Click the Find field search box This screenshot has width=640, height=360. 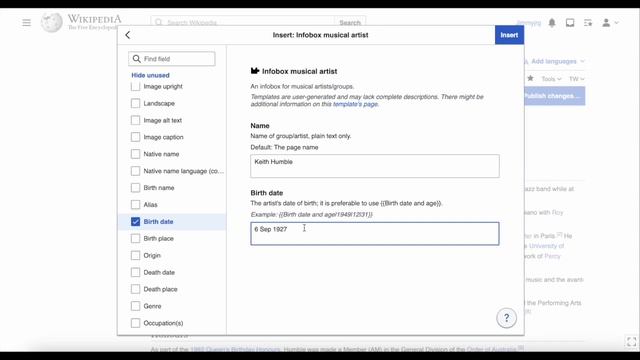tap(171, 59)
